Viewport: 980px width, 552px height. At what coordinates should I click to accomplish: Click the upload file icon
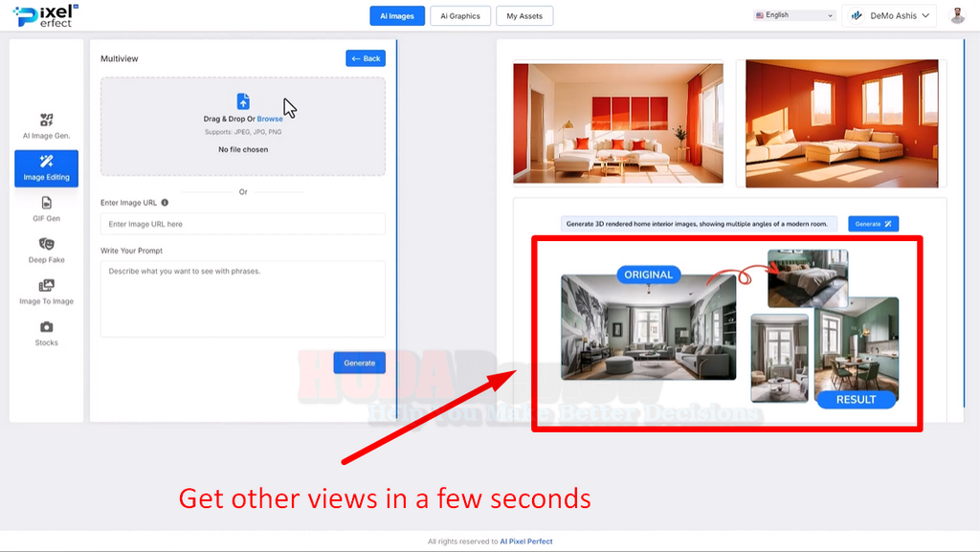click(243, 101)
